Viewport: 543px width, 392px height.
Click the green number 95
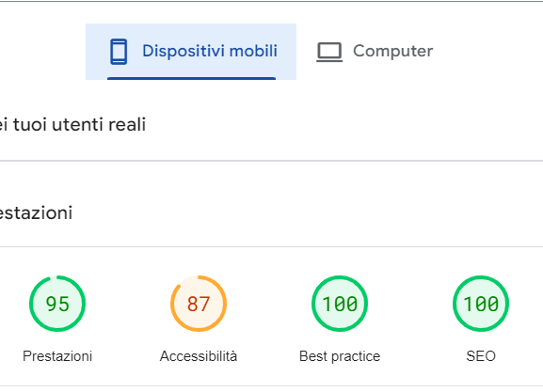click(57, 304)
